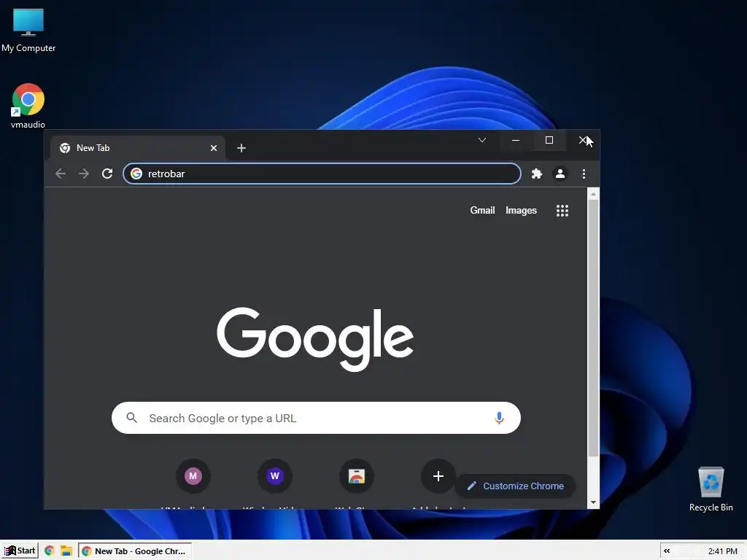Add a new shortcut with plus tile
The image size is (747, 560).
coord(438,475)
